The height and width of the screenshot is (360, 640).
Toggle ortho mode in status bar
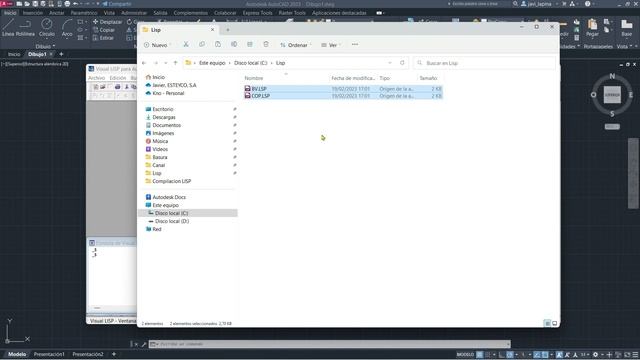502,355
